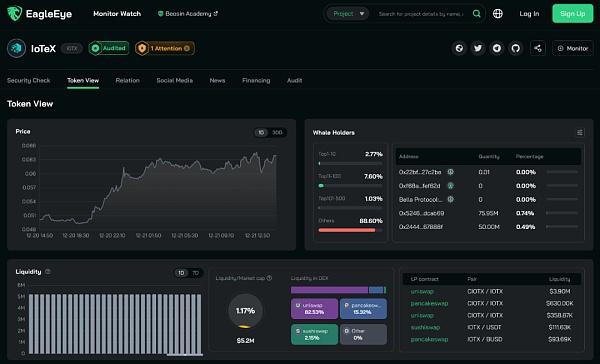This screenshot has width=600, height=364.
Task: Switch Price chart to 30D
Action: click(x=277, y=132)
